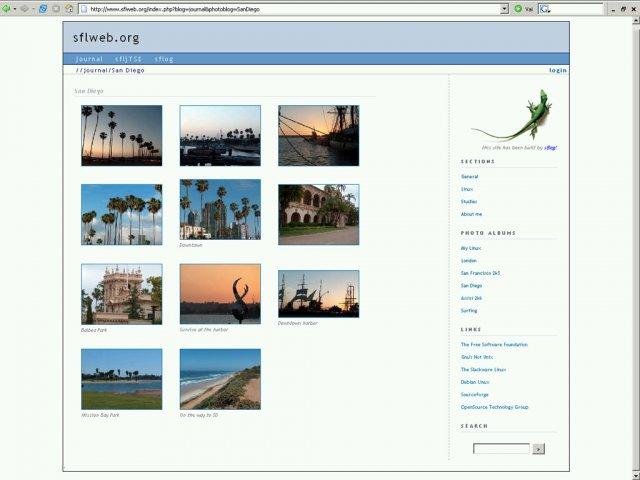Click the journal breadcrumb link

coord(96,70)
